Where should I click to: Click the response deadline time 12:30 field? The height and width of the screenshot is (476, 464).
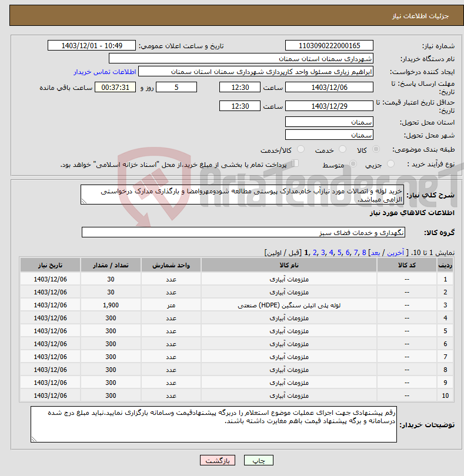(240, 87)
